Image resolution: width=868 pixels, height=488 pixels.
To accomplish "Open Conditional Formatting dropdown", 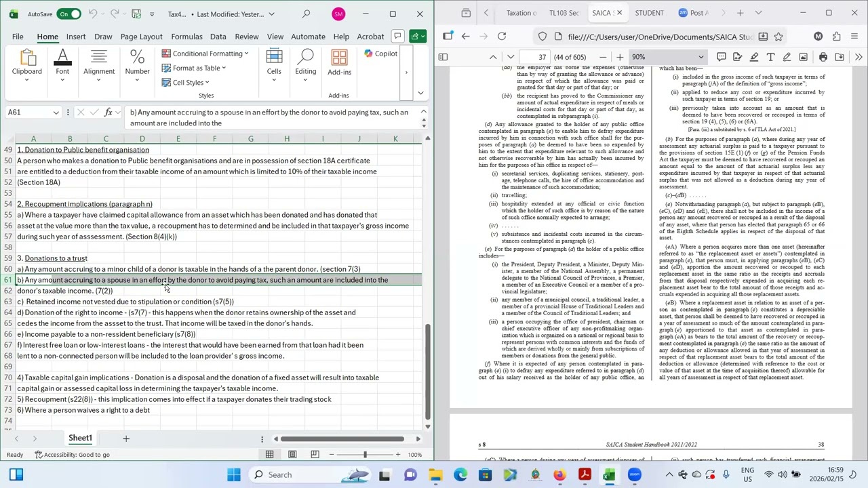I will (205, 54).
